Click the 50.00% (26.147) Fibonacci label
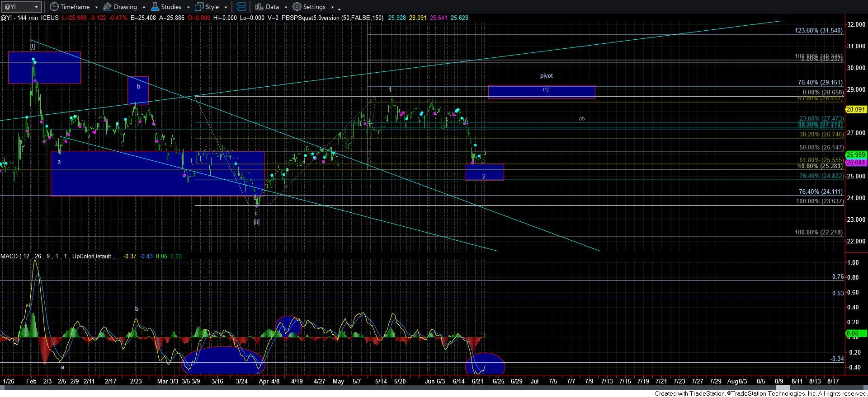The width and height of the screenshot is (868, 397). (x=821, y=147)
